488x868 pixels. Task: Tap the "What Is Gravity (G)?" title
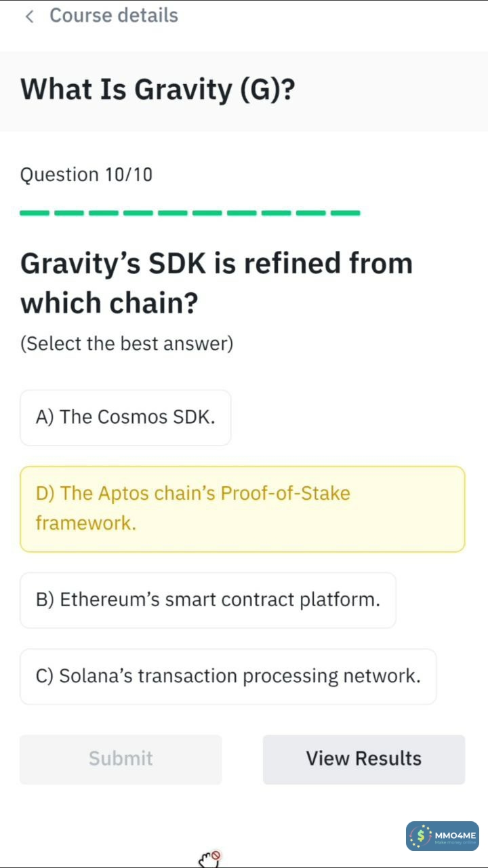[x=158, y=90]
